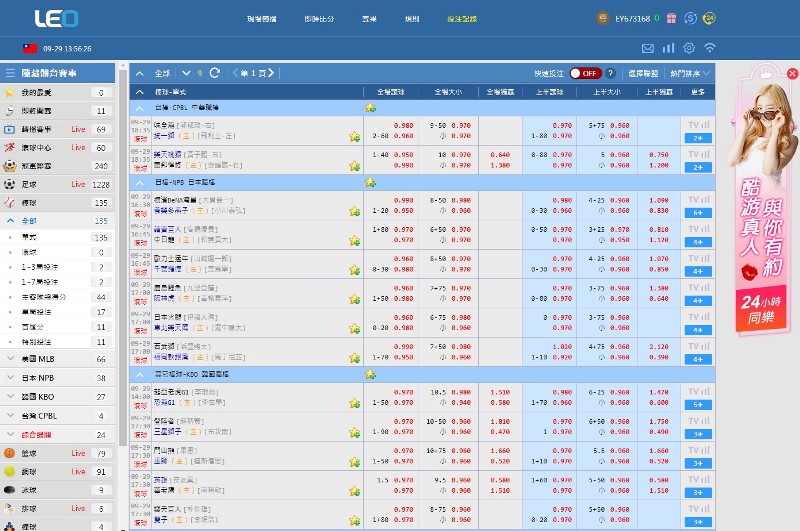Close the pink promotional side banner
The width and height of the screenshot is (800, 531).
tap(791, 74)
